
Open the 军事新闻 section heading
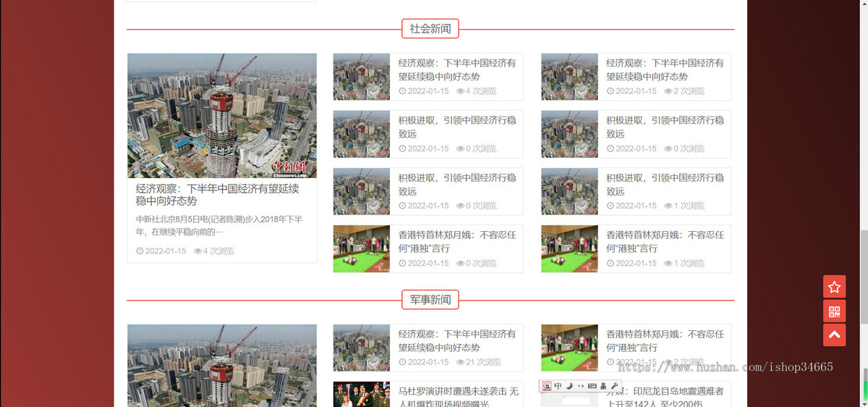point(430,300)
